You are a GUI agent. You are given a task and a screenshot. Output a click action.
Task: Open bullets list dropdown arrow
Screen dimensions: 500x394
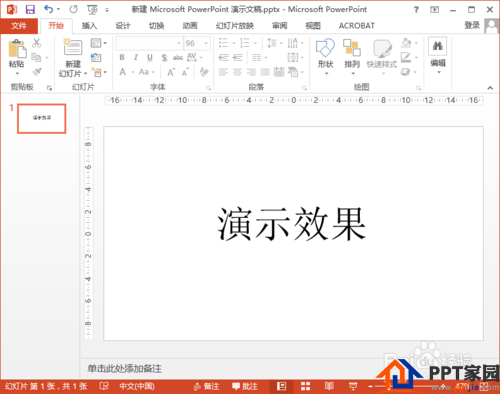point(234,43)
